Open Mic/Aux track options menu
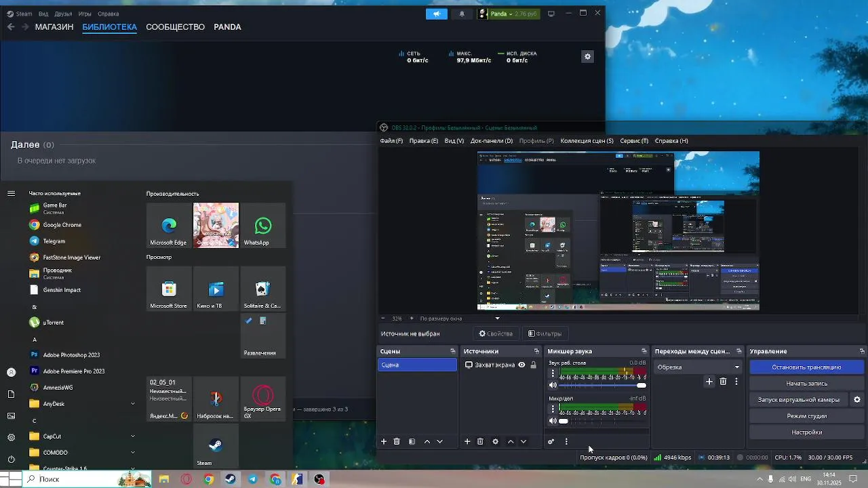The width and height of the screenshot is (868, 488). (x=553, y=409)
